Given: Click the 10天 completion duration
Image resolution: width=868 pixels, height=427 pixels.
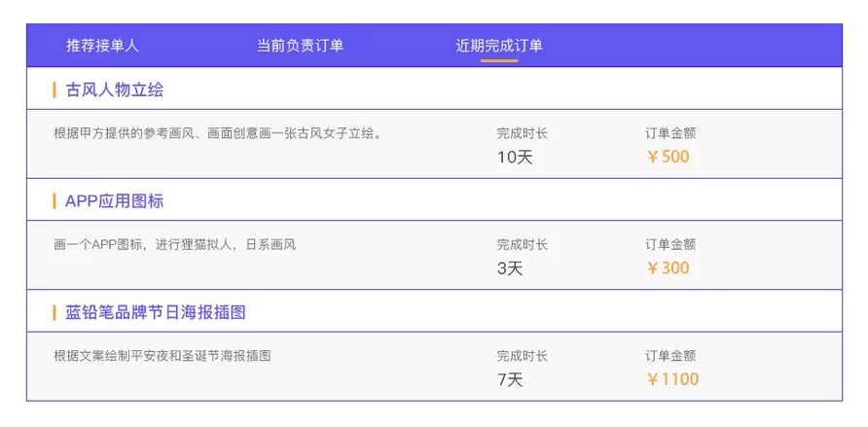Looking at the screenshot, I should 515,157.
